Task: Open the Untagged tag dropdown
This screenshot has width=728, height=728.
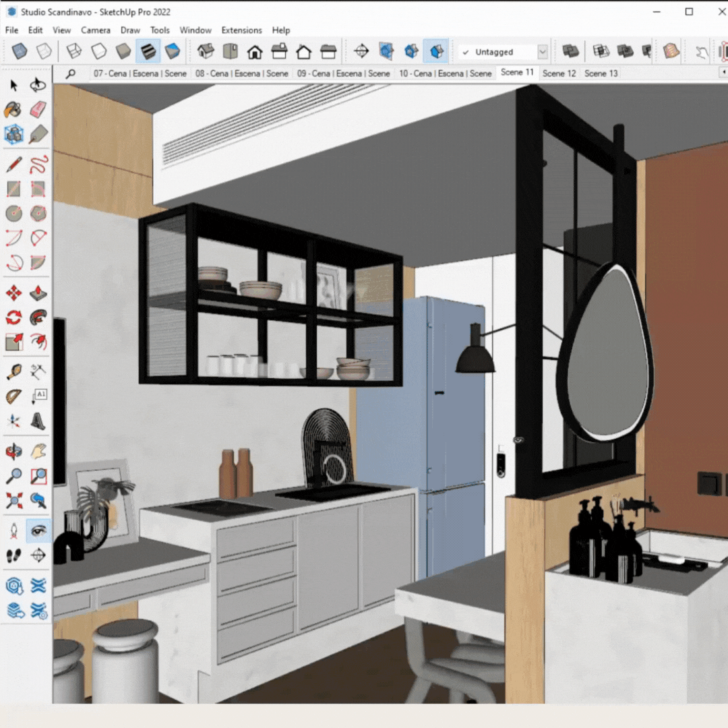Action: tap(543, 52)
